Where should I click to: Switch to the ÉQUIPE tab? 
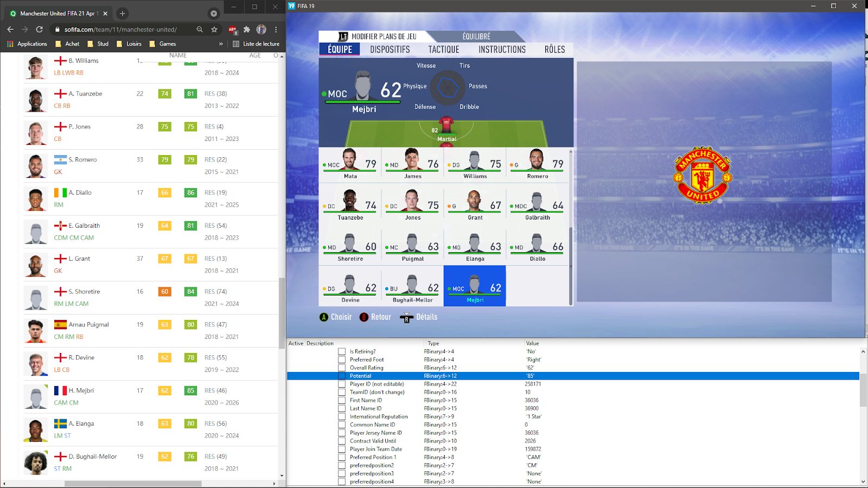(340, 49)
